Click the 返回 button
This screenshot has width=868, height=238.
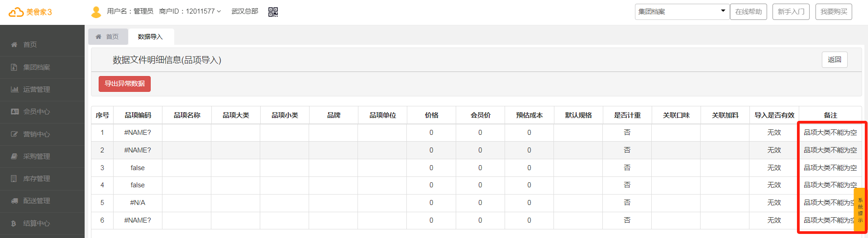pos(834,60)
